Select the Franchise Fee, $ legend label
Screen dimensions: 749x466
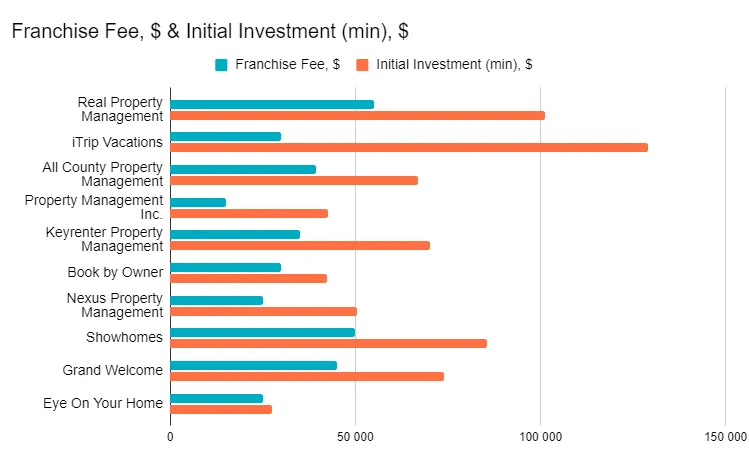pos(287,65)
